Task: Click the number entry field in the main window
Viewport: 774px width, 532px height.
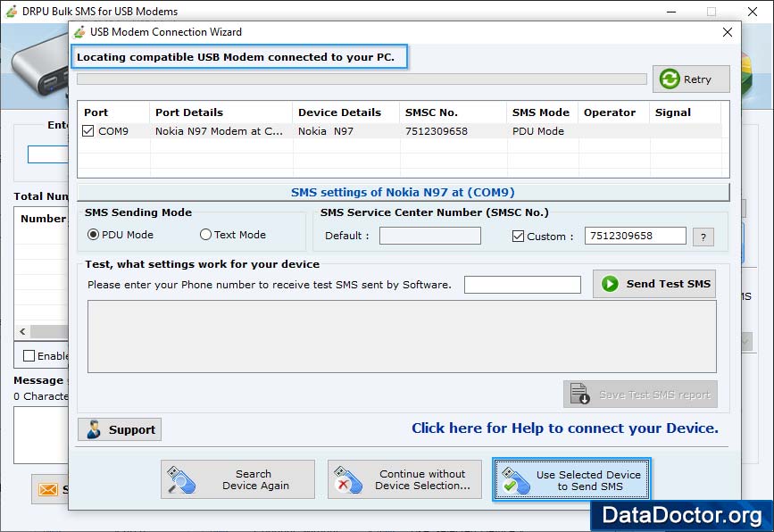Action: pos(48,154)
